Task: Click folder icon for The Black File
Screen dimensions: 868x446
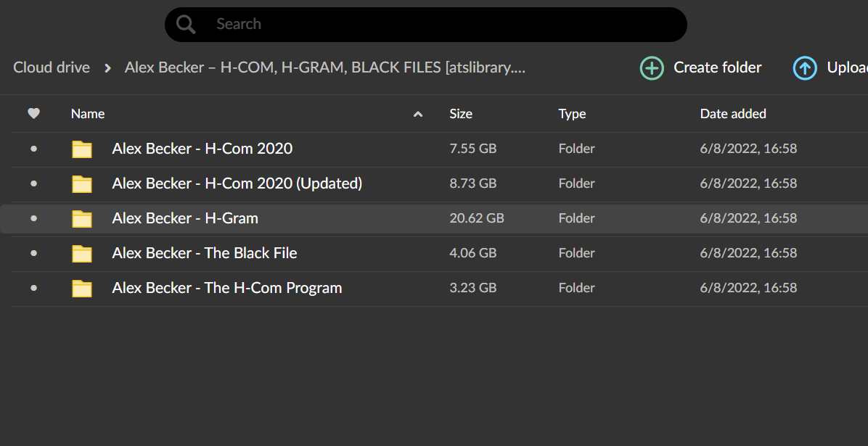Action: (x=82, y=253)
